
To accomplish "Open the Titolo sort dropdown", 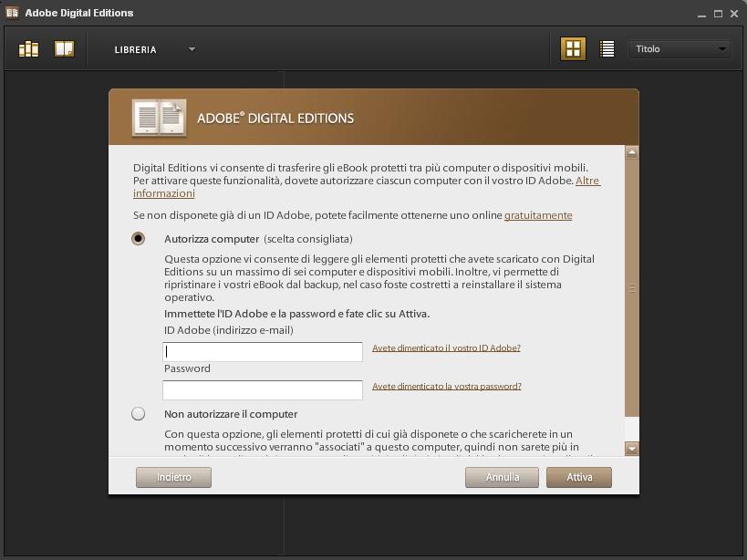I will (x=680, y=49).
